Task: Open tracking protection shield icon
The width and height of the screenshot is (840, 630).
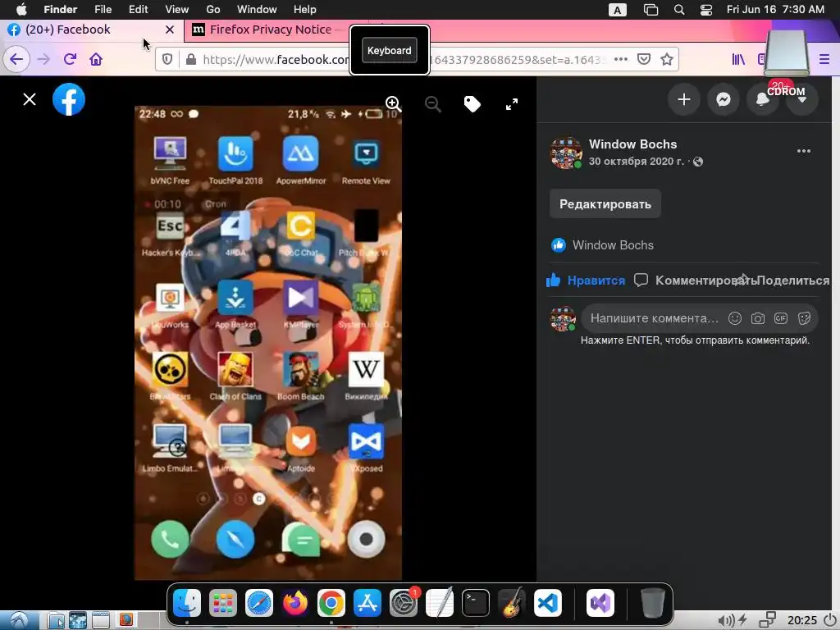Action: 167,59
